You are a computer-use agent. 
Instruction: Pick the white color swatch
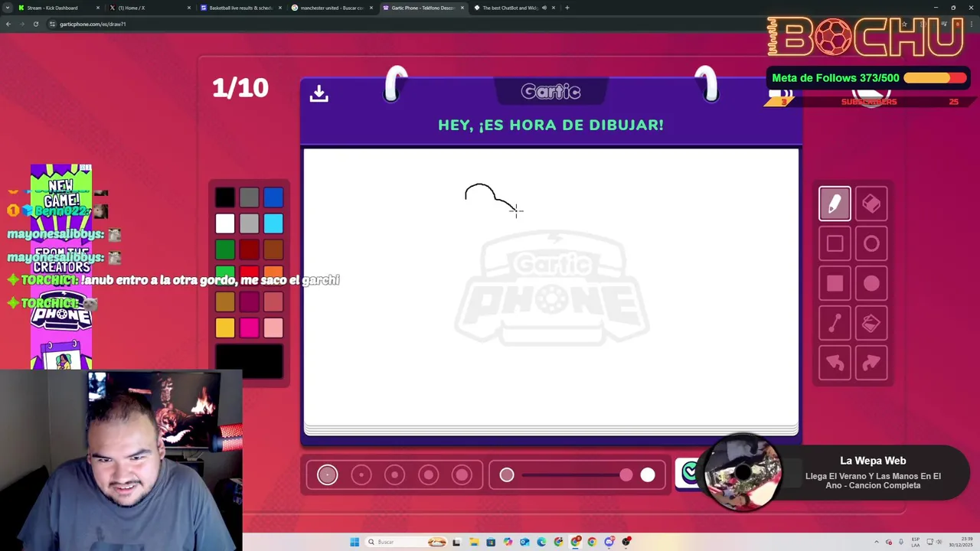tap(225, 223)
